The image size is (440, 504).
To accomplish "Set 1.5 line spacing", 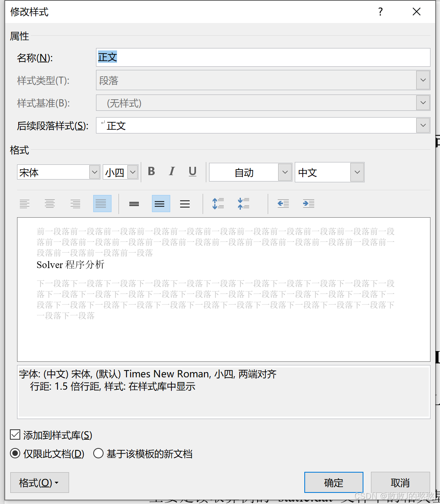I will pyautogui.click(x=161, y=204).
